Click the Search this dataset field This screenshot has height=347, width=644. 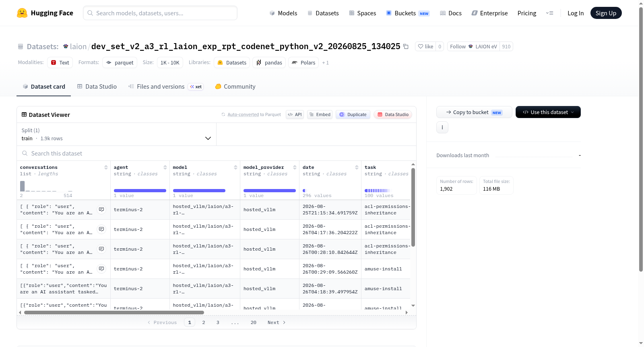click(217, 153)
